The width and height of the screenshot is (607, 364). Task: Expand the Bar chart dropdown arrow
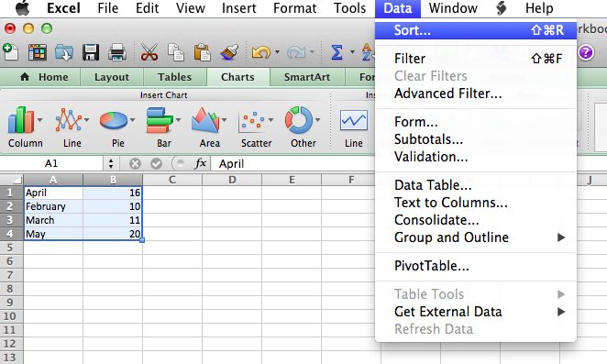[x=178, y=120]
